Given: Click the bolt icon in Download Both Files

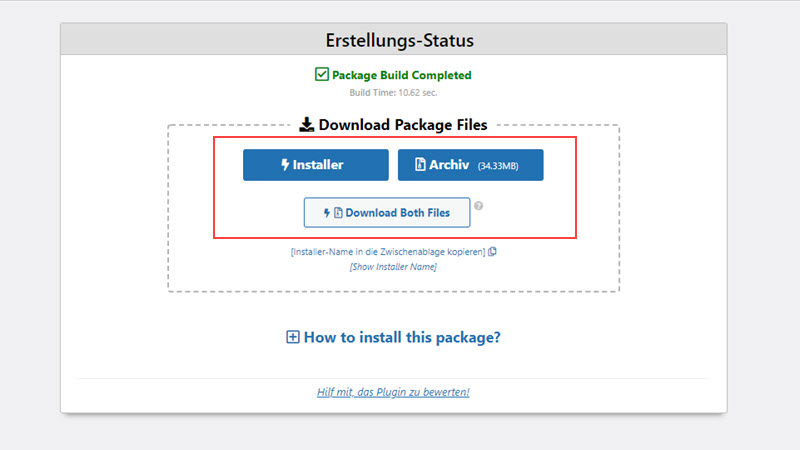Looking at the screenshot, I should 327,213.
